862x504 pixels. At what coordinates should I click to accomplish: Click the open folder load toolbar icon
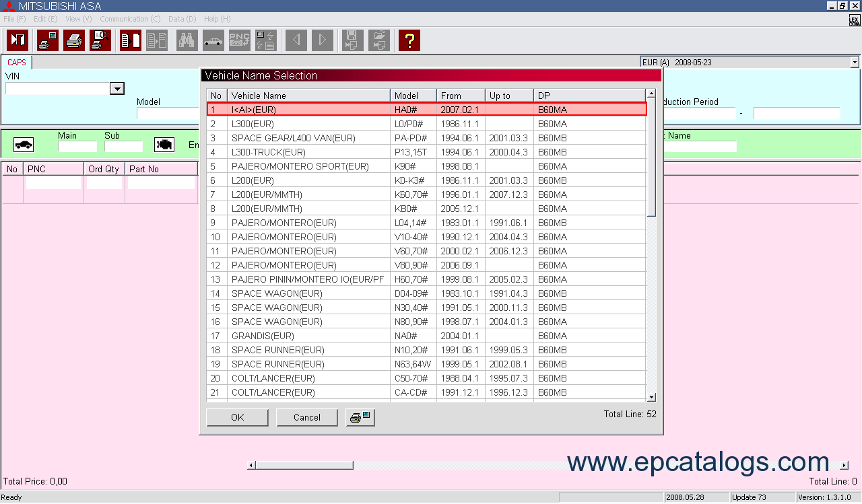pos(378,40)
